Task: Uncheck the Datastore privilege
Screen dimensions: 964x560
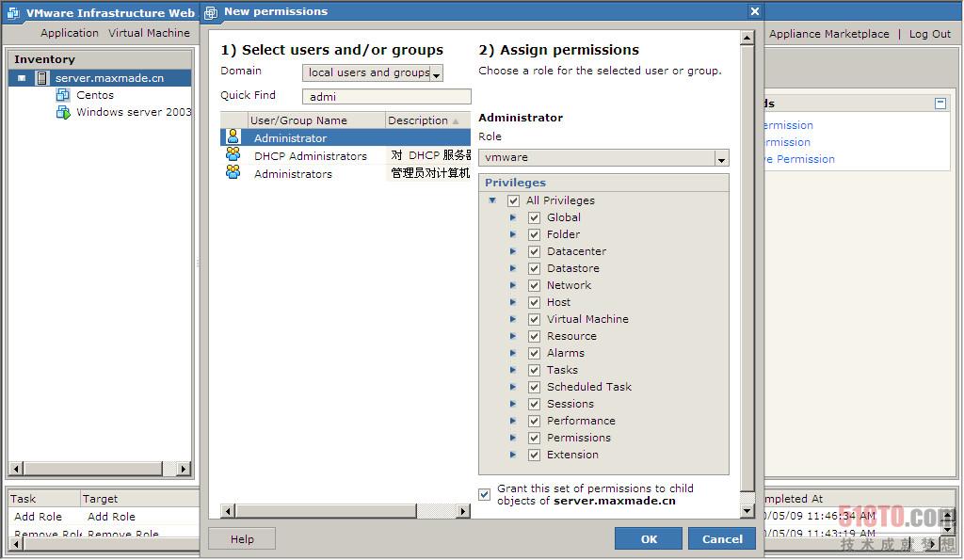Action: [535, 268]
